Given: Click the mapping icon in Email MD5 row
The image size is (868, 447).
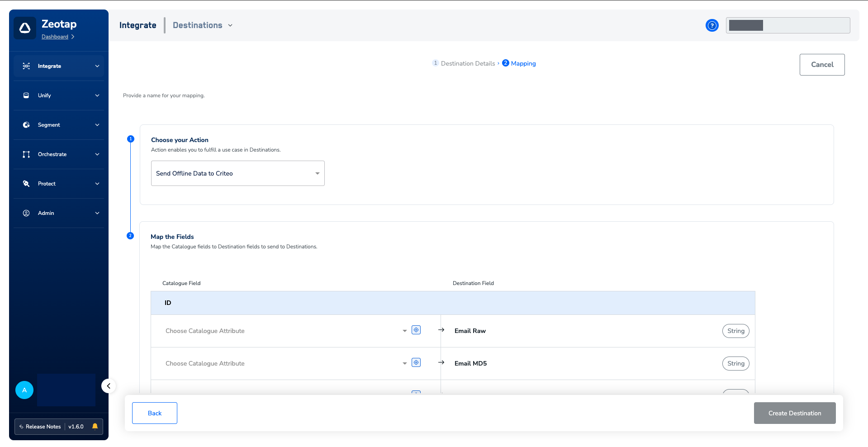Looking at the screenshot, I should tap(416, 362).
